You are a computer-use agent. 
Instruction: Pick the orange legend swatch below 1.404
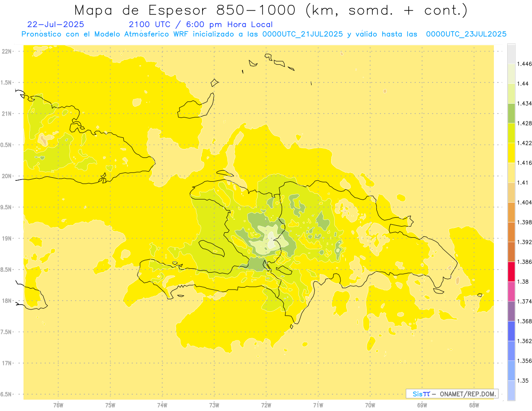coord(511,212)
